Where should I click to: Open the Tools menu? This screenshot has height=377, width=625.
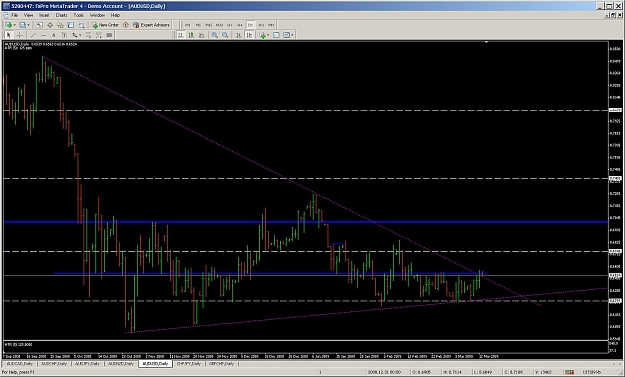79,15
